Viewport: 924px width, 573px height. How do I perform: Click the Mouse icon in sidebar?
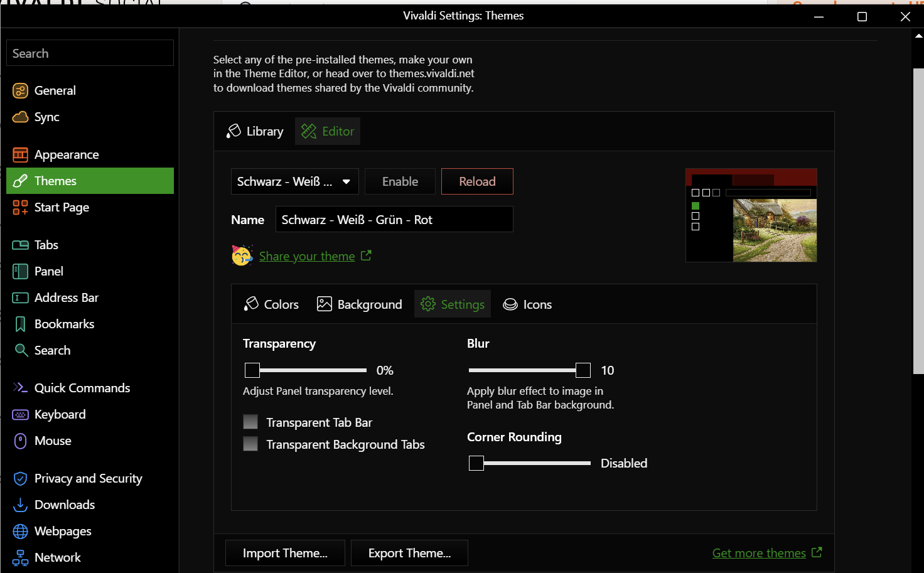click(x=20, y=441)
